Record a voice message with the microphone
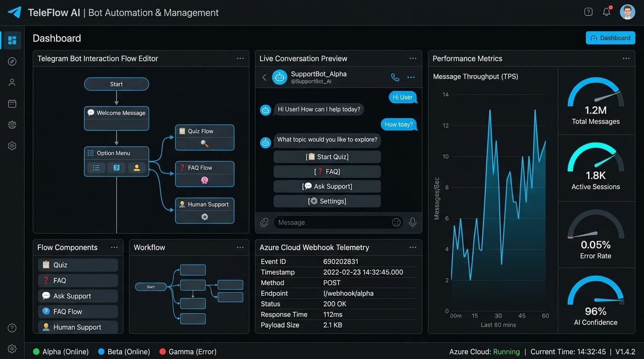 click(412, 223)
